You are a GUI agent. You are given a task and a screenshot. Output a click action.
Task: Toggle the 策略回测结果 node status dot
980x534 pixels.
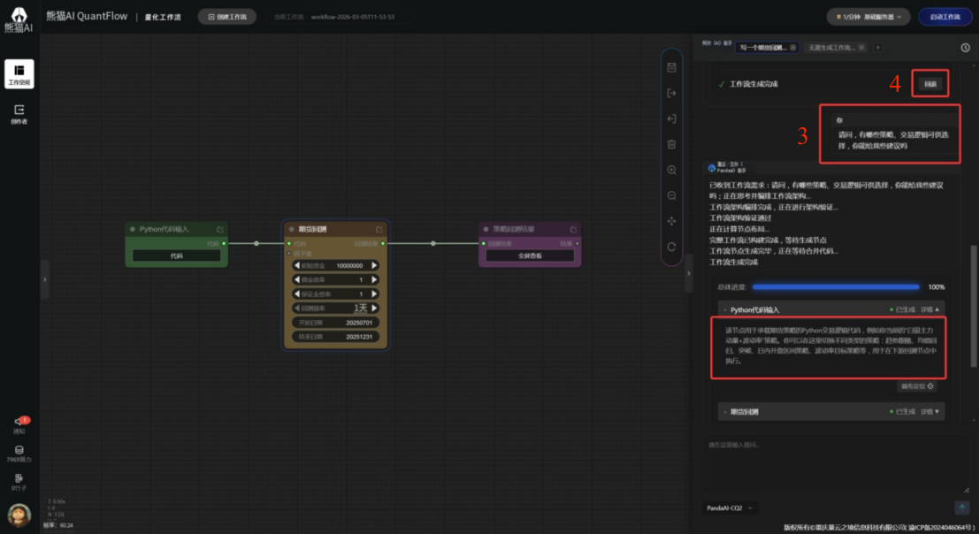[x=486, y=229]
